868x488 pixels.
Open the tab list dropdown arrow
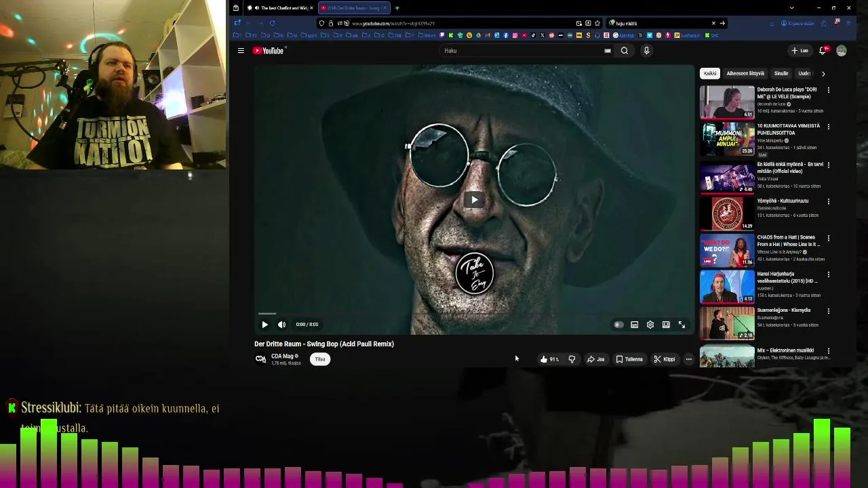pos(791,8)
